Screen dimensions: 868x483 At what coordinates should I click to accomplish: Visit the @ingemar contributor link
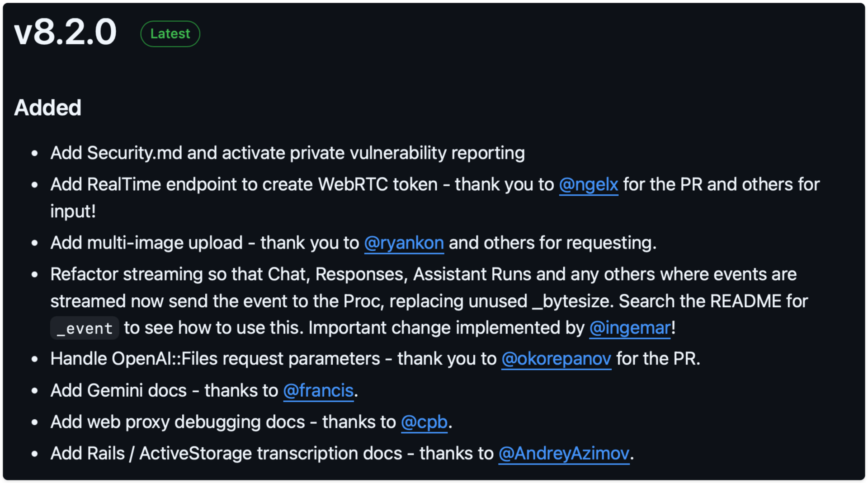click(x=630, y=328)
